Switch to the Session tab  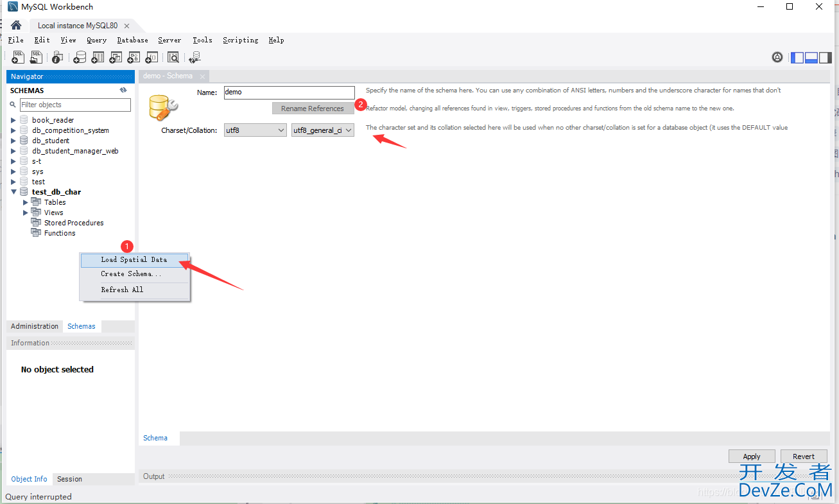pos(69,479)
